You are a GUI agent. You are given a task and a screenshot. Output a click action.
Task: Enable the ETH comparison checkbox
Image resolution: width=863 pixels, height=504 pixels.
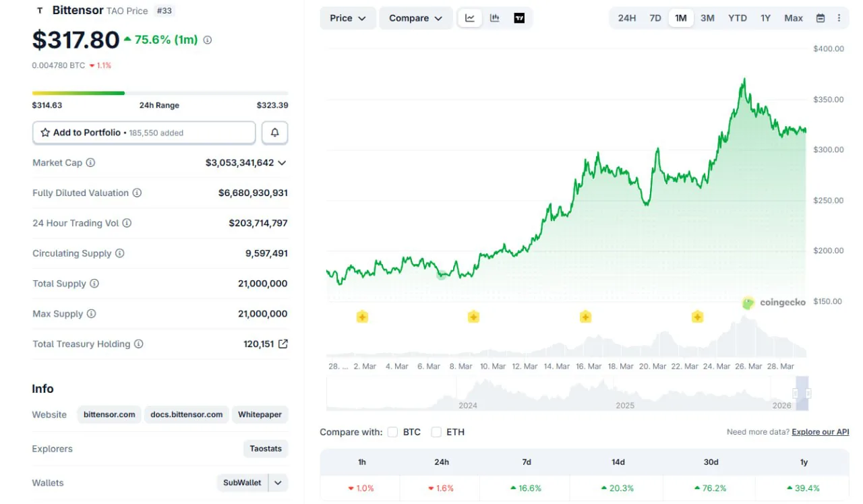436,432
